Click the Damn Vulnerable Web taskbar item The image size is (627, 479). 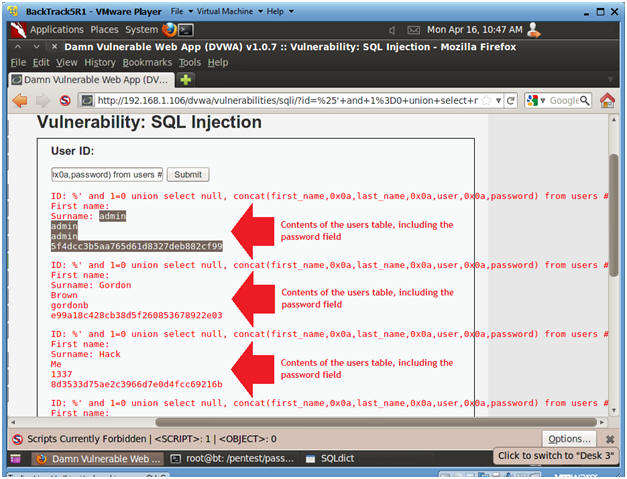click(98, 459)
